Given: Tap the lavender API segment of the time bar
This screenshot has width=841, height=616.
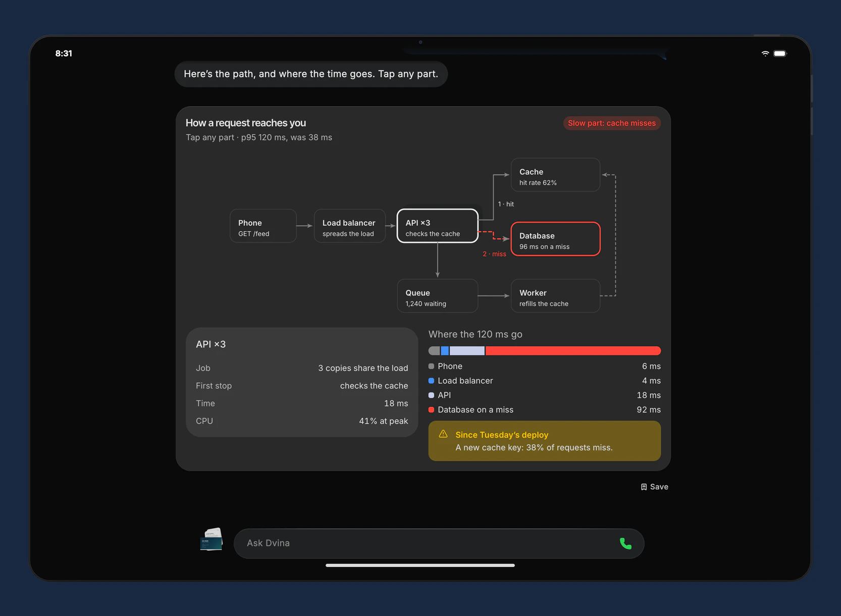Looking at the screenshot, I should (467, 351).
